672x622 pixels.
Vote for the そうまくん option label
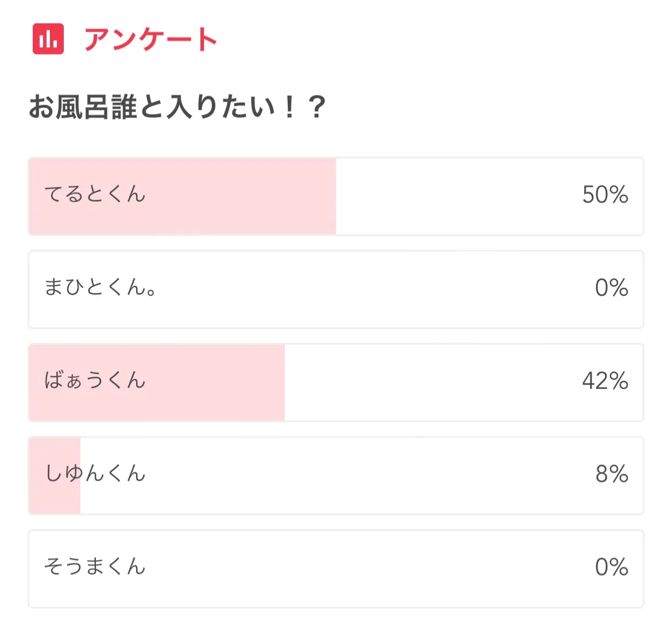95,567
